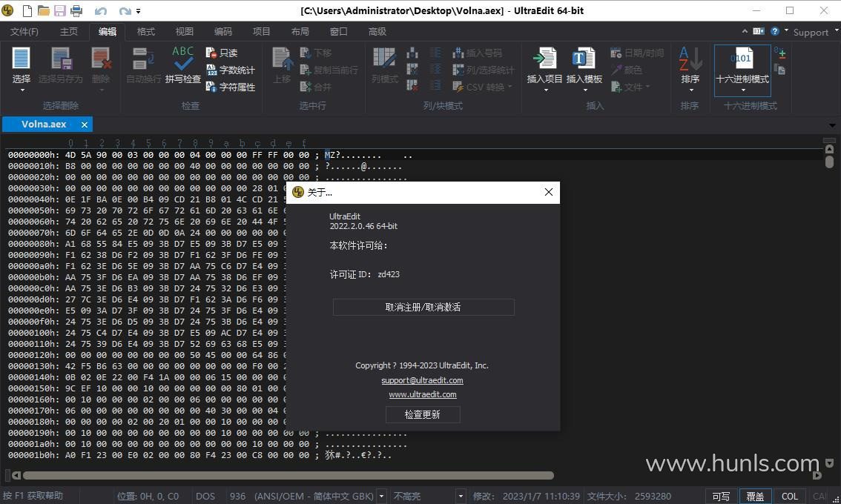Toggle the 可写 writable status button
This screenshot has height=504, width=841.
(x=721, y=497)
